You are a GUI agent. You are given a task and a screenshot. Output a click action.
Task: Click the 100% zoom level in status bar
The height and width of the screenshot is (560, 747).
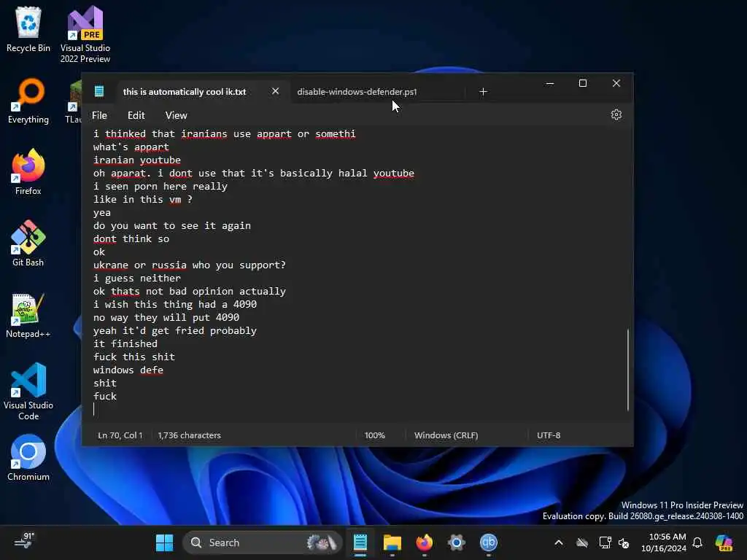[x=374, y=435]
